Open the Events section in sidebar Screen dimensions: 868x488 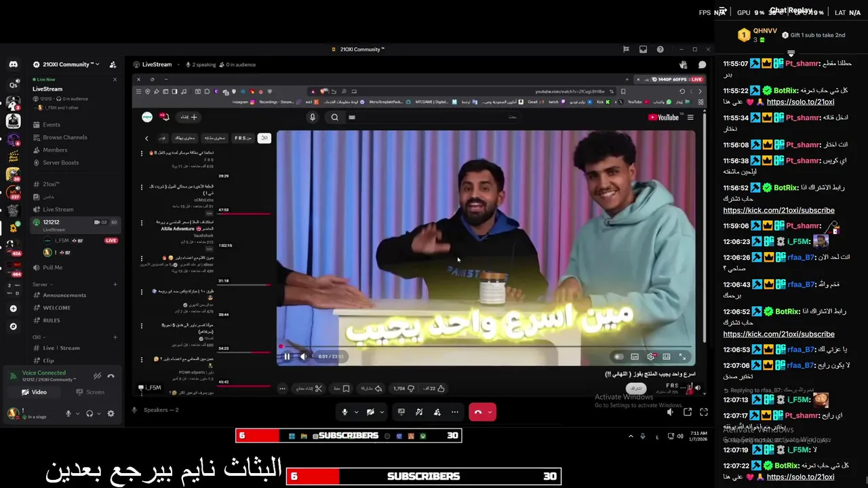52,125
